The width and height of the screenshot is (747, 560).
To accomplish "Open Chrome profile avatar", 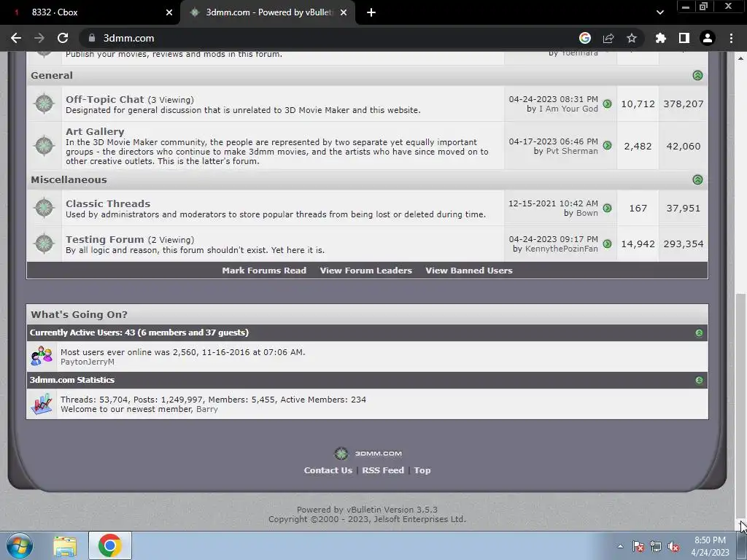I will [708, 38].
